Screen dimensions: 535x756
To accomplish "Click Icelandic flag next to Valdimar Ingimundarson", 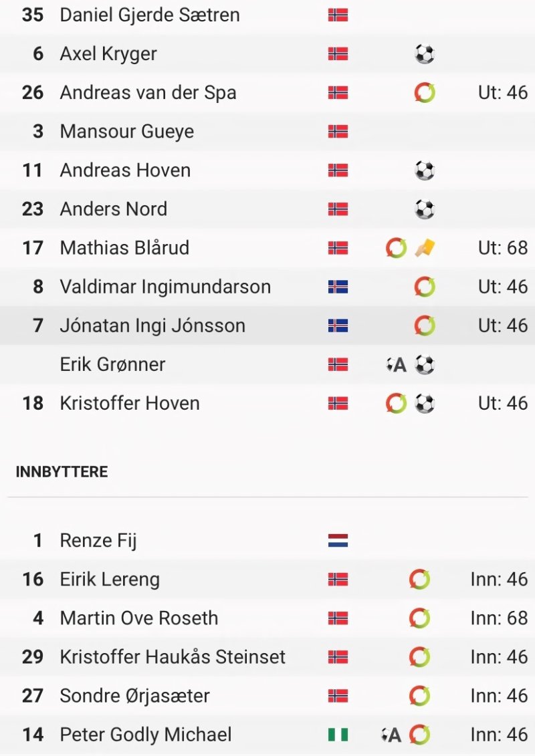I will pos(338,287).
